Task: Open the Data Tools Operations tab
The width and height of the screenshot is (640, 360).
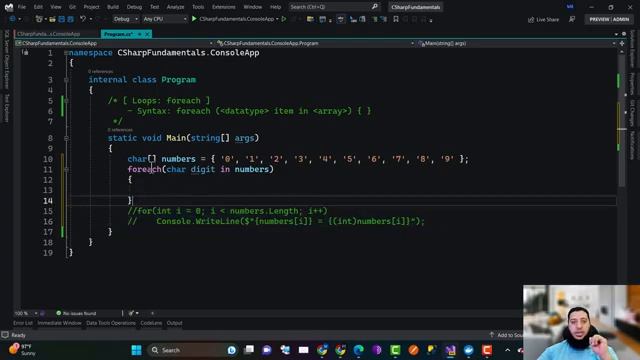Action: click(x=111, y=323)
